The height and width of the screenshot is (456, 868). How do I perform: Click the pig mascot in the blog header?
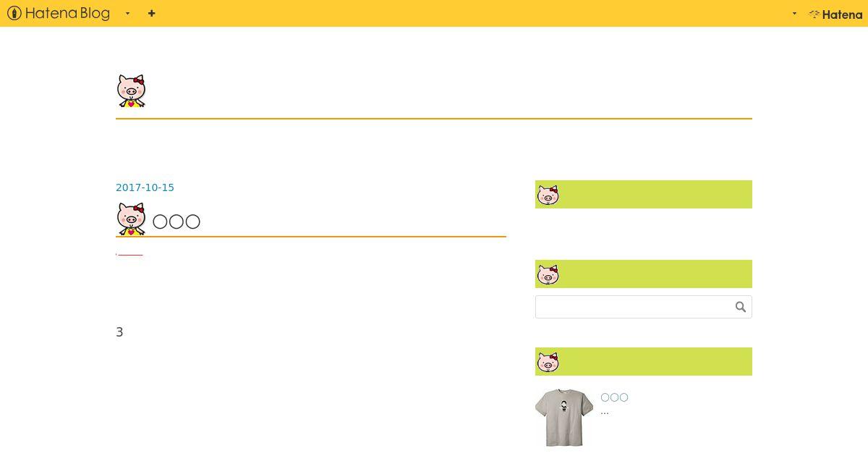click(x=131, y=91)
